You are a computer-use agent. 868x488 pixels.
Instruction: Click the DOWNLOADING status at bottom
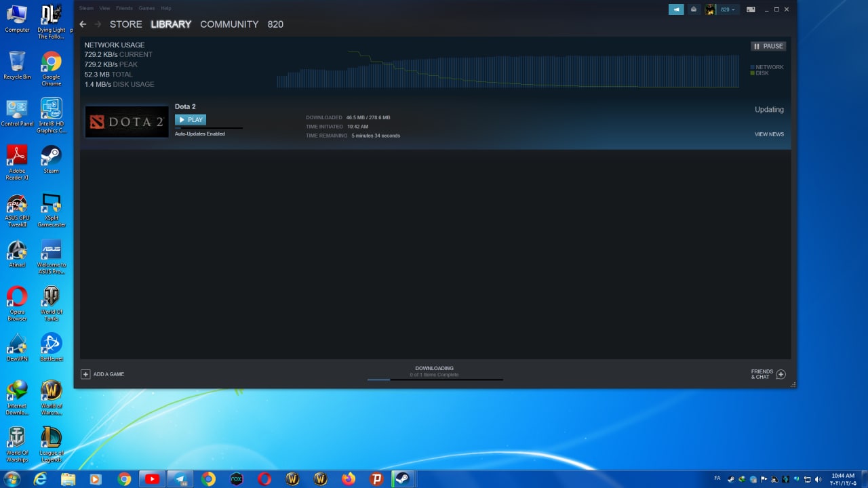click(x=434, y=368)
